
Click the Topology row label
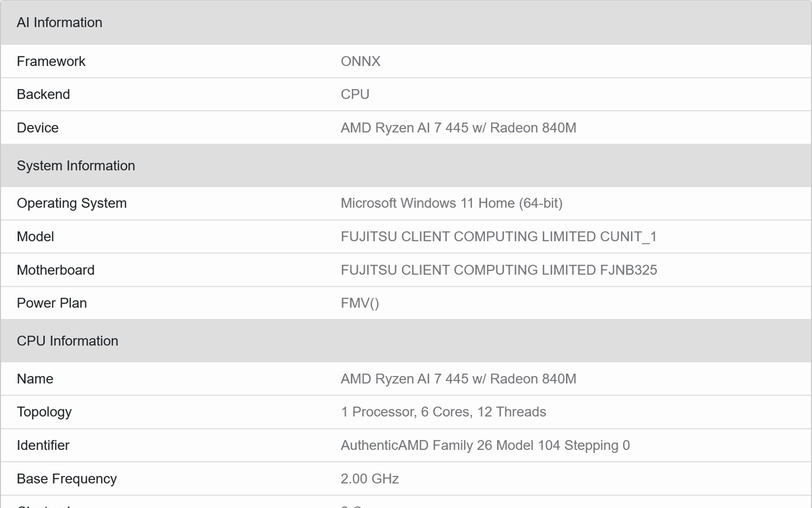click(44, 412)
